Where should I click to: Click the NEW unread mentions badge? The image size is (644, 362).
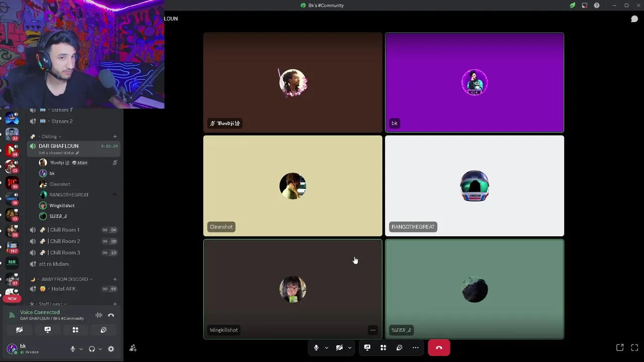pos(12,299)
